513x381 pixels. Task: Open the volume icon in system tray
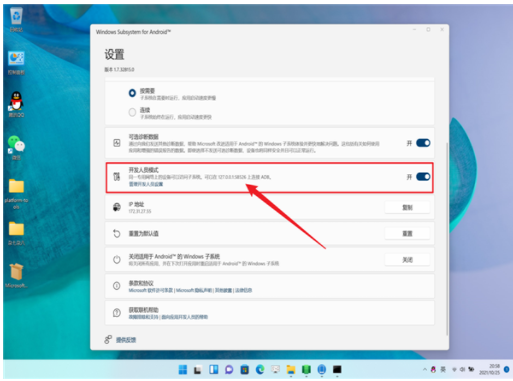(462, 369)
